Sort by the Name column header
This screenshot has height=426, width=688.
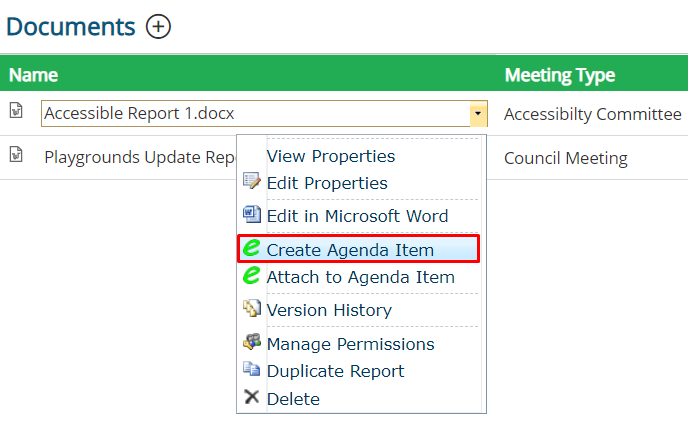33,75
